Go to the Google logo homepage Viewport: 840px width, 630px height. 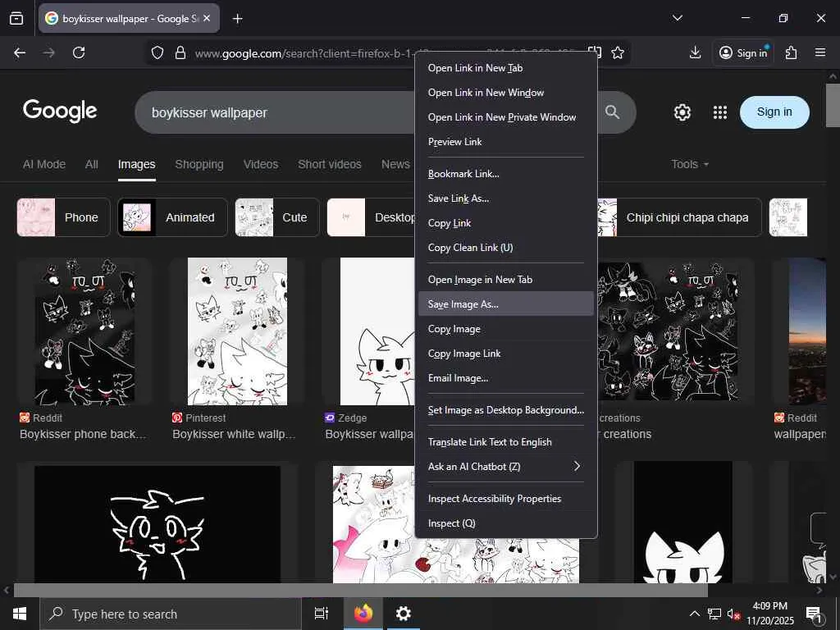pyautogui.click(x=59, y=111)
